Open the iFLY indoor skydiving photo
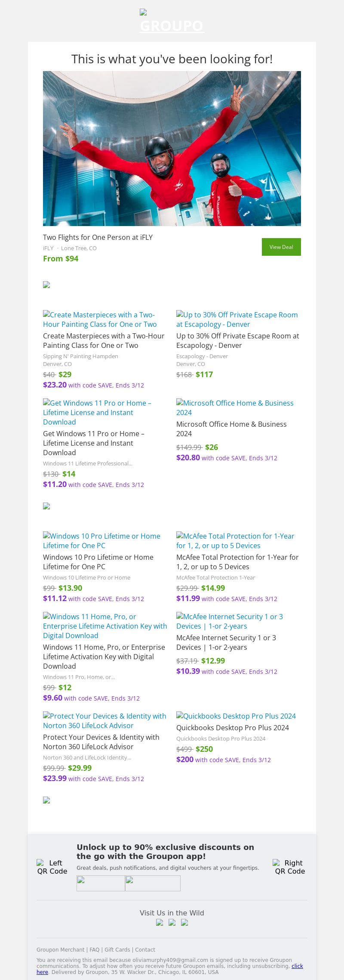 [172, 149]
